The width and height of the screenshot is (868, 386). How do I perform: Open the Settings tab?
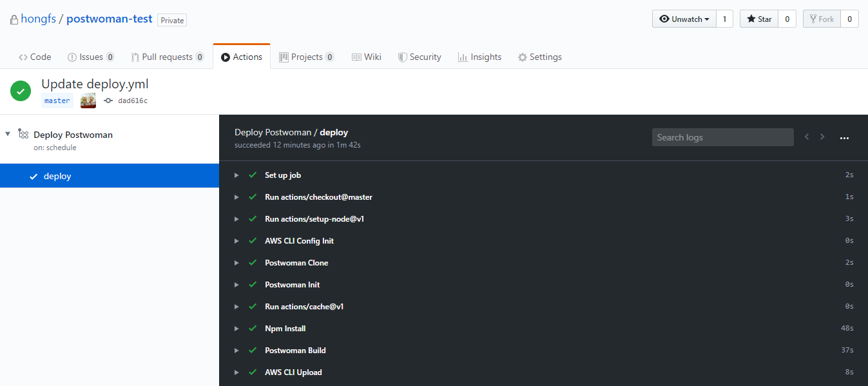(540, 57)
